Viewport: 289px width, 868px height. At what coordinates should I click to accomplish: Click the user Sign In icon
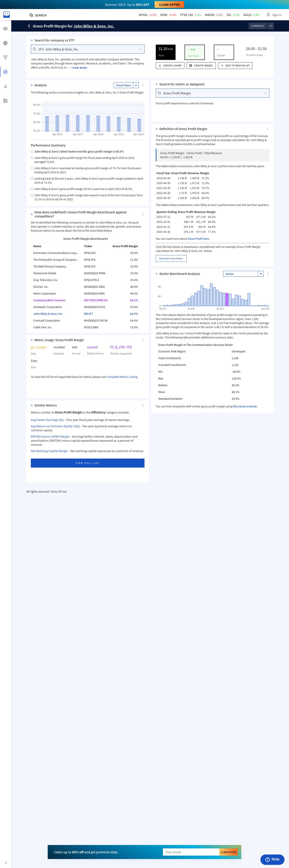pos(268,15)
